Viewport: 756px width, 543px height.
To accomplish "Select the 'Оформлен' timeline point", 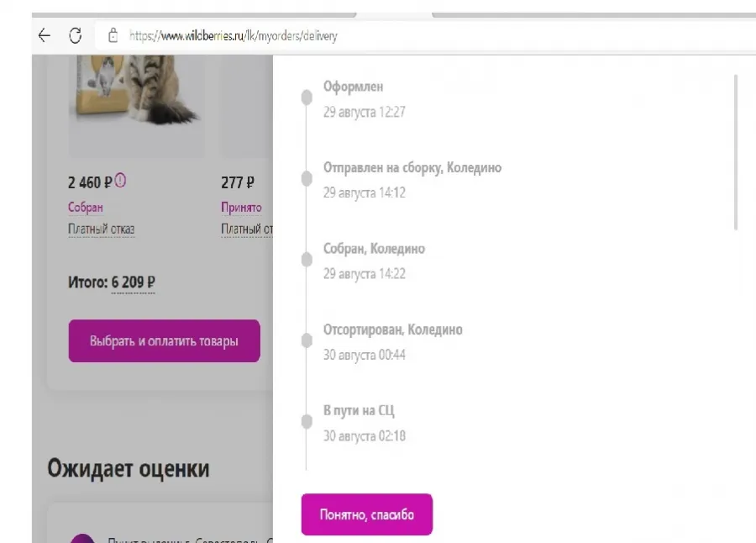I will (x=307, y=98).
